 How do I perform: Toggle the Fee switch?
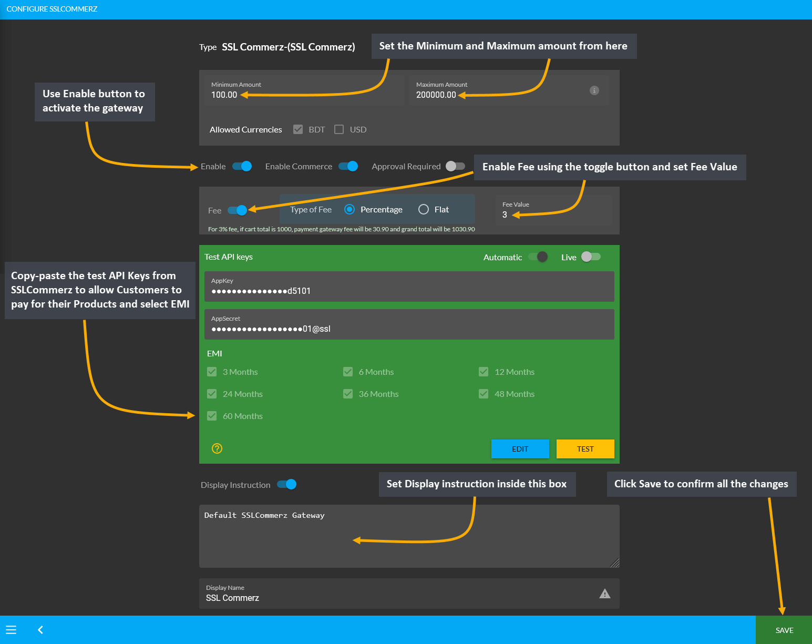[x=238, y=210]
